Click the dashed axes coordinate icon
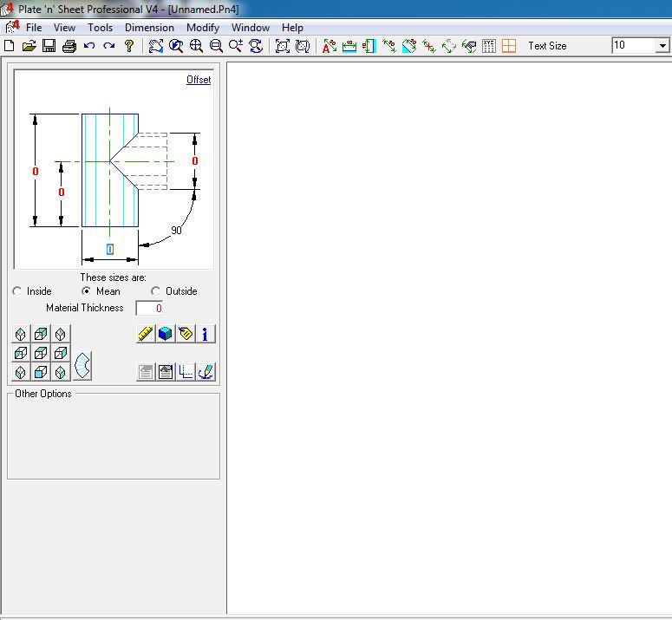Viewport: 672px width, 620px height. tap(186, 372)
